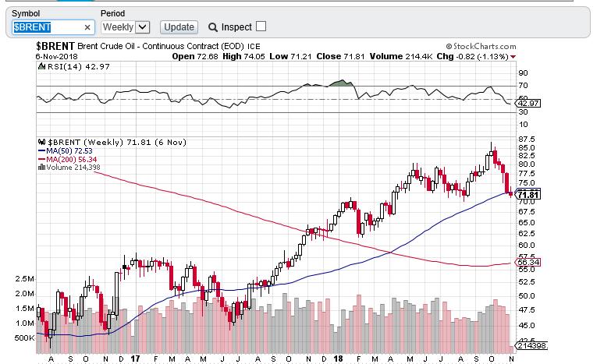Click the '$BRENT (Weekly) 71.81 (6 Nov)' label
The image size is (611, 364).
pyautogui.click(x=117, y=143)
